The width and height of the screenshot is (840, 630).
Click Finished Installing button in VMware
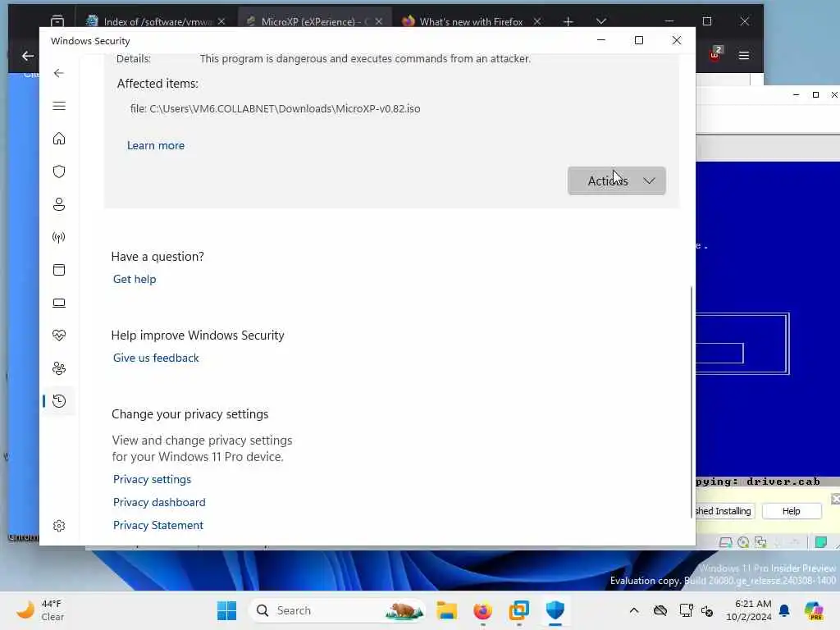[x=724, y=511]
